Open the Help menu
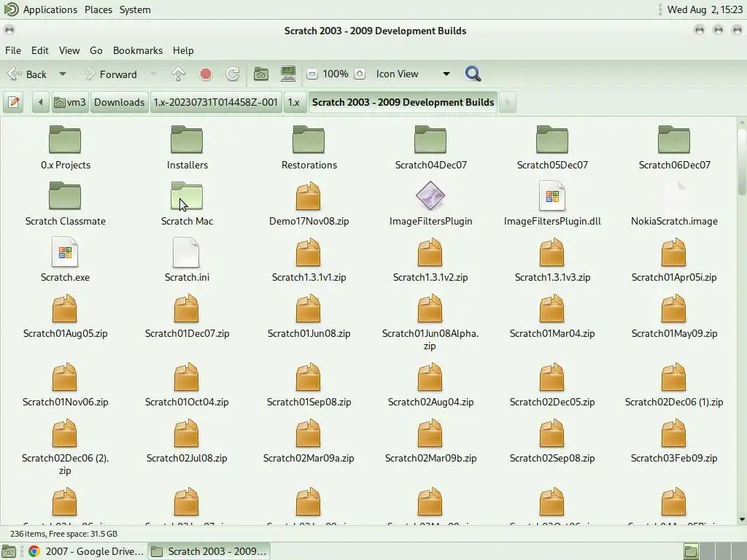This screenshot has height=560, width=747. (183, 50)
